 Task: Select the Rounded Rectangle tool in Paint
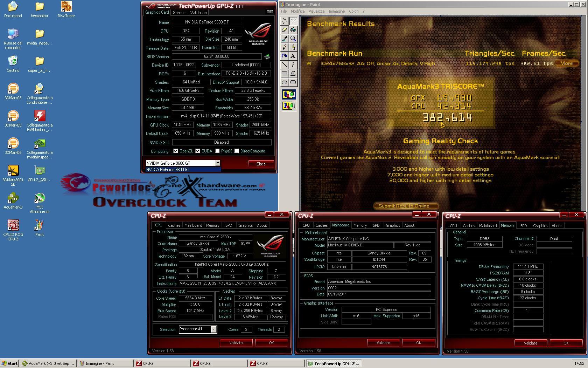(293, 82)
